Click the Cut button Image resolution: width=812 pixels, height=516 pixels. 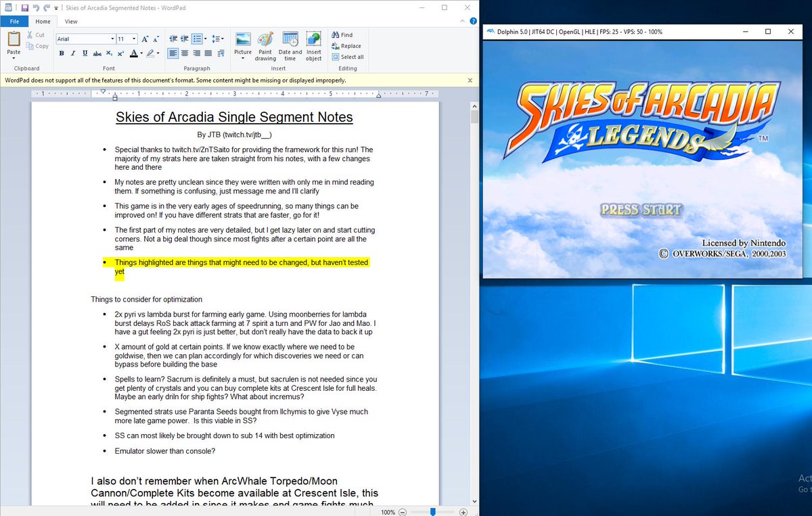(x=37, y=35)
